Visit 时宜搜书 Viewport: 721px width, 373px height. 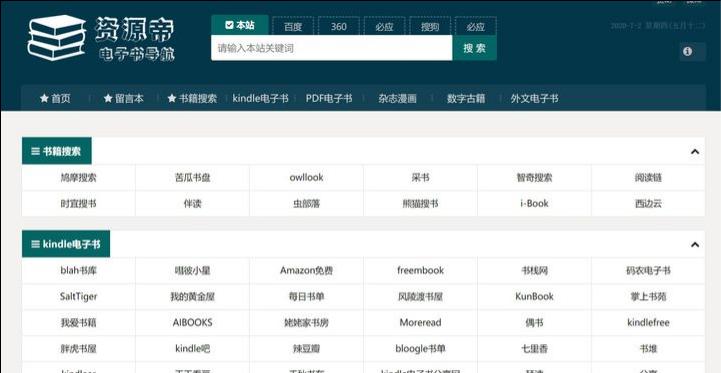tap(78, 204)
